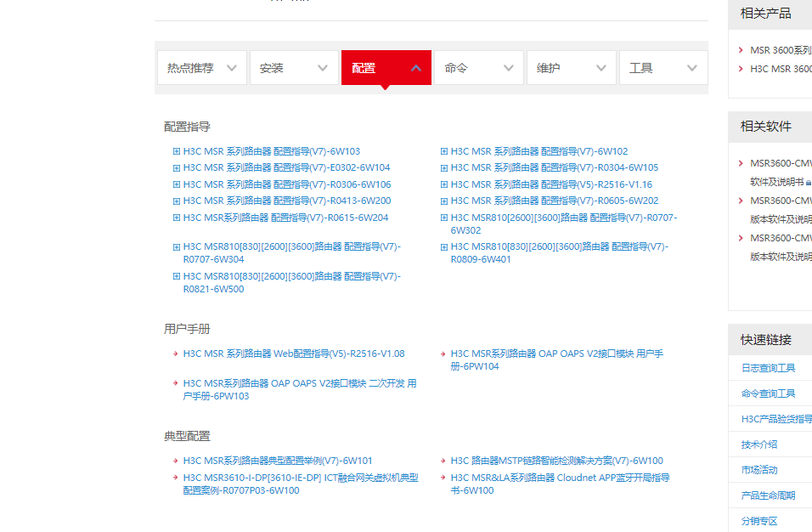Image resolution: width=812 pixels, height=532 pixels.
Task: Open OAP OAPS V2 二次开发 用户手册-6PW103 link
Action: pyautogui.click(x=300, y=389)
